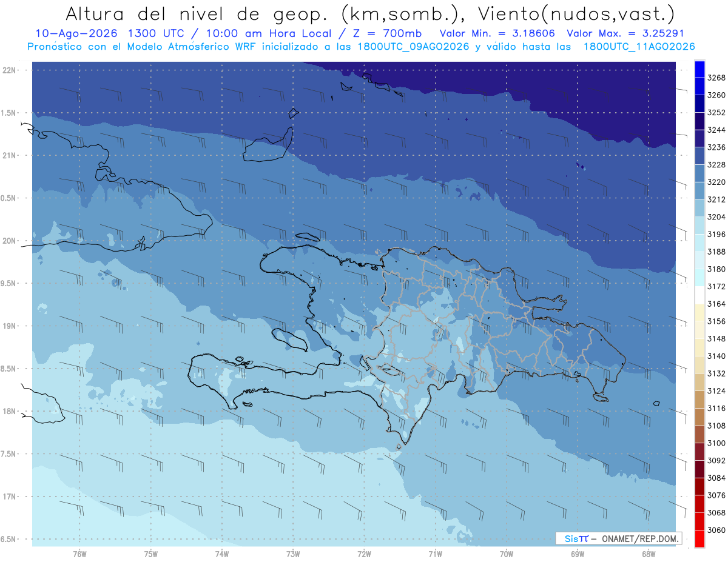Viewport: 728px width, 562px height.
Task: Click the latitude label 22N
Action: pos(9,70)
